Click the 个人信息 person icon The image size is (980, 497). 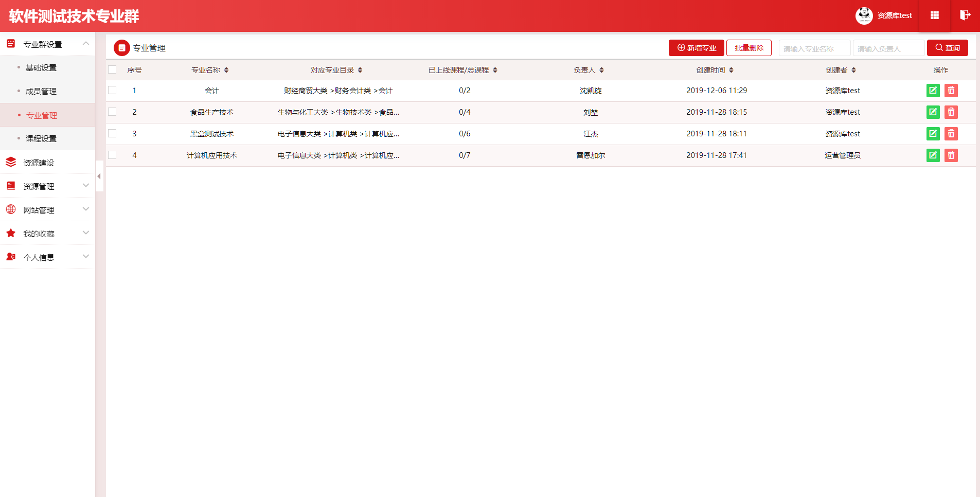[x=11, y=257]
